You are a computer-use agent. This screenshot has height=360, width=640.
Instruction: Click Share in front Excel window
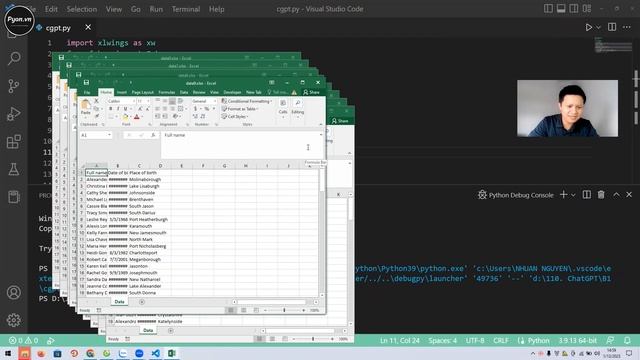(x=311, y=92)
